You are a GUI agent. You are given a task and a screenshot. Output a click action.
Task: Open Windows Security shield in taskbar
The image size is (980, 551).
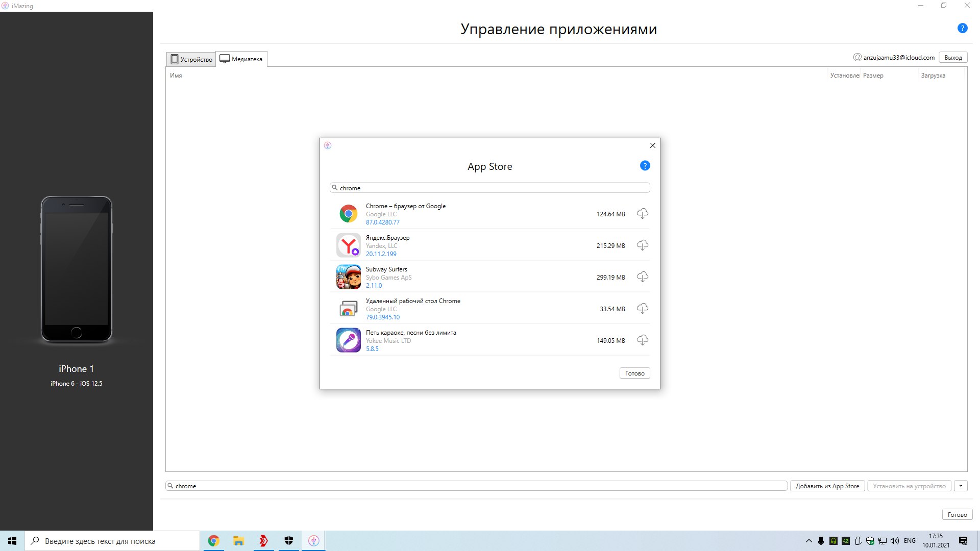click(288, 541)
